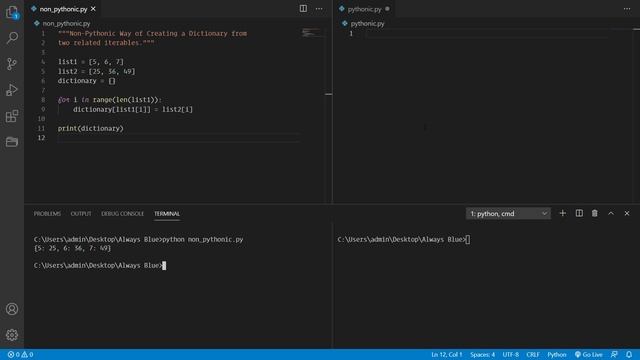Open the PROBLEMS panel tab
The image size is (640, 360).
(x=47, y=213)
